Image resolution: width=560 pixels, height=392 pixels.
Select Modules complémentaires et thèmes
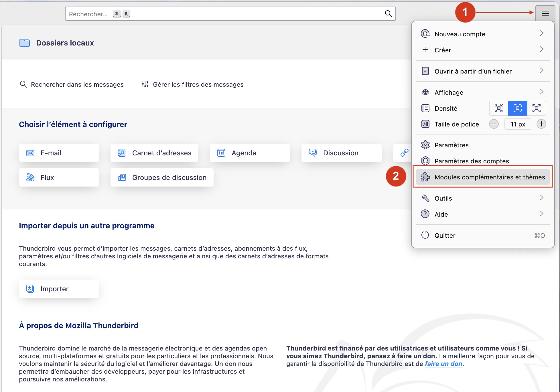pyautogui.click(x=483, y=177)
